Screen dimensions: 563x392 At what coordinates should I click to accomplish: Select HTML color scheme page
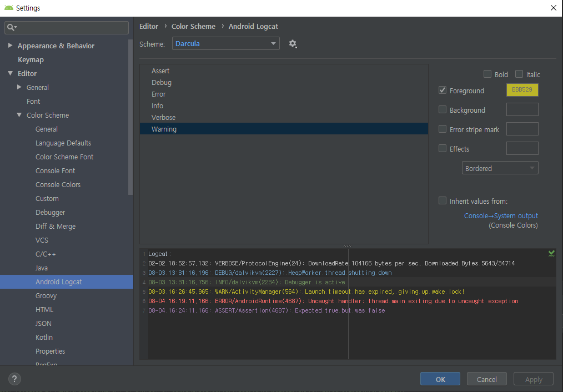44,309
